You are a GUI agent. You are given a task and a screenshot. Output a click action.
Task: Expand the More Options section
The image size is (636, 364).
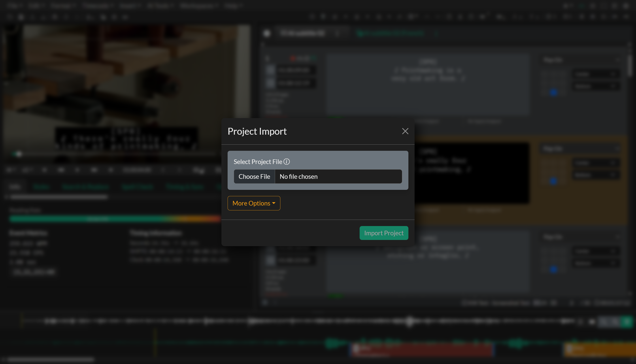click(253, 203)
